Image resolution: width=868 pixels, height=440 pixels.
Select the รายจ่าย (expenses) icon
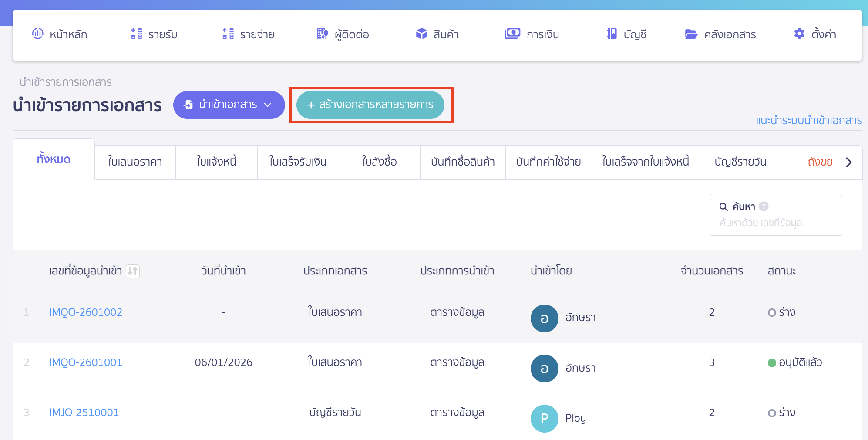point(226,34)
